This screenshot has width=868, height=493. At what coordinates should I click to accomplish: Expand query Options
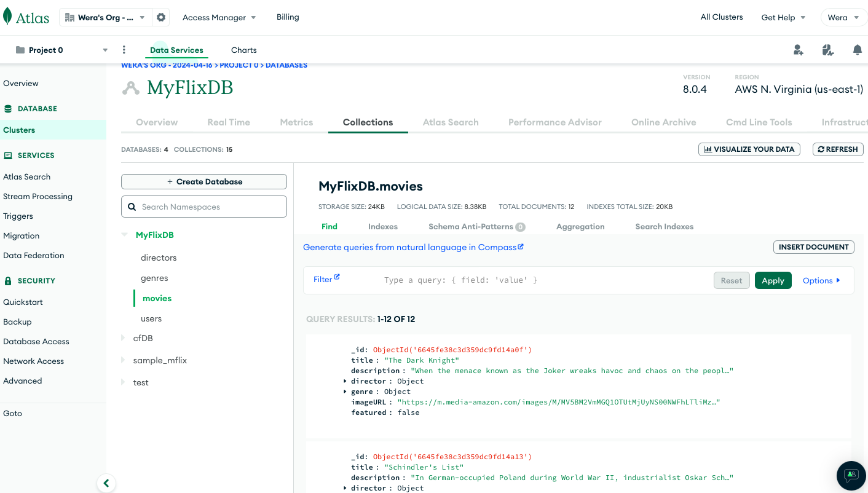(821, 280)
